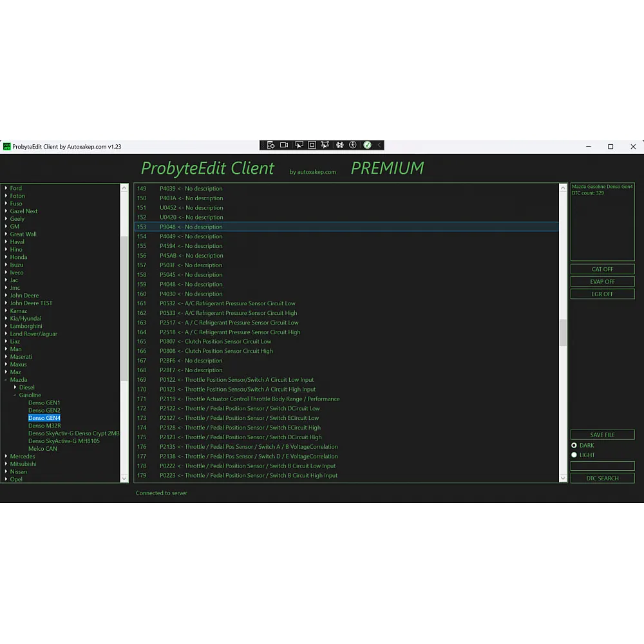The height and width of the screenshot is (644, 644).
Task: Click the text field above DTC SEARCH
Action: tap(602, 466)
